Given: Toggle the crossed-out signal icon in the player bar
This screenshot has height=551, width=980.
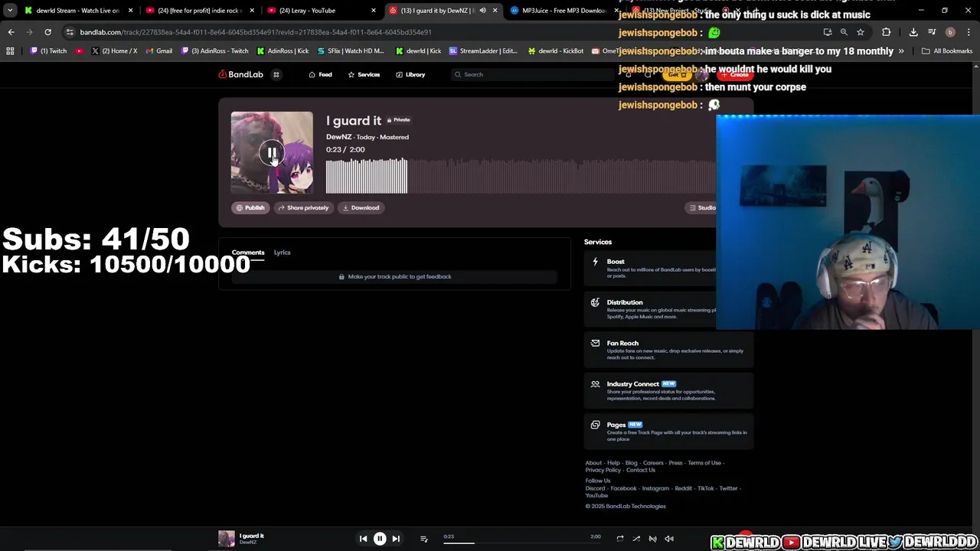Looking at the screenshot, I should (x=652, y=539).
